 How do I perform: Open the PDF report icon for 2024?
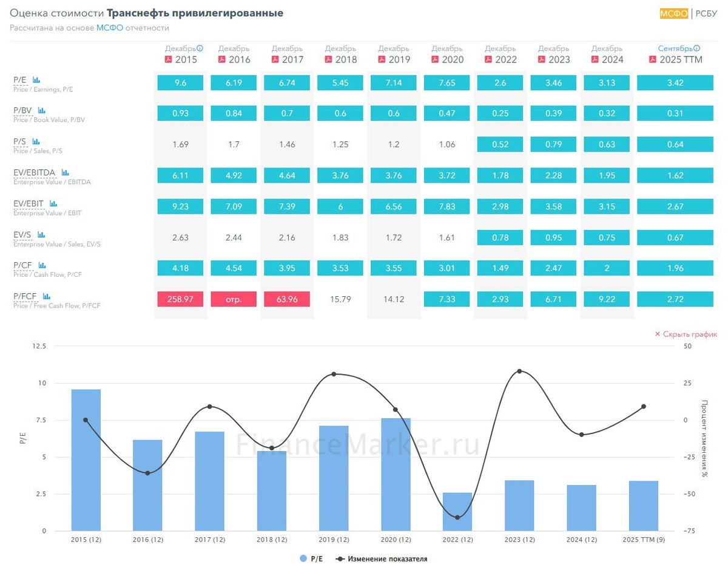click(x=595, y=59)
